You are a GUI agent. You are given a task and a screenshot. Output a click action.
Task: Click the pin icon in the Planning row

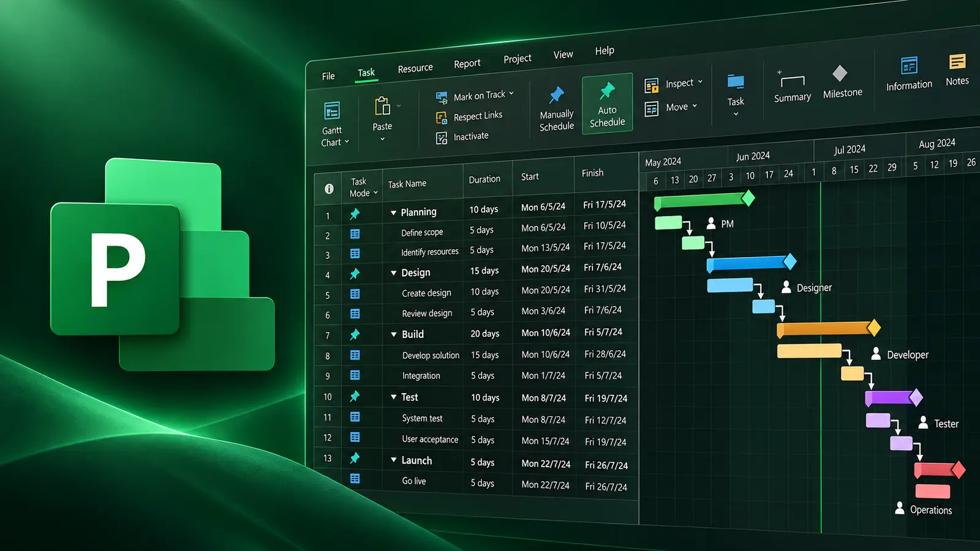point(355,214)
